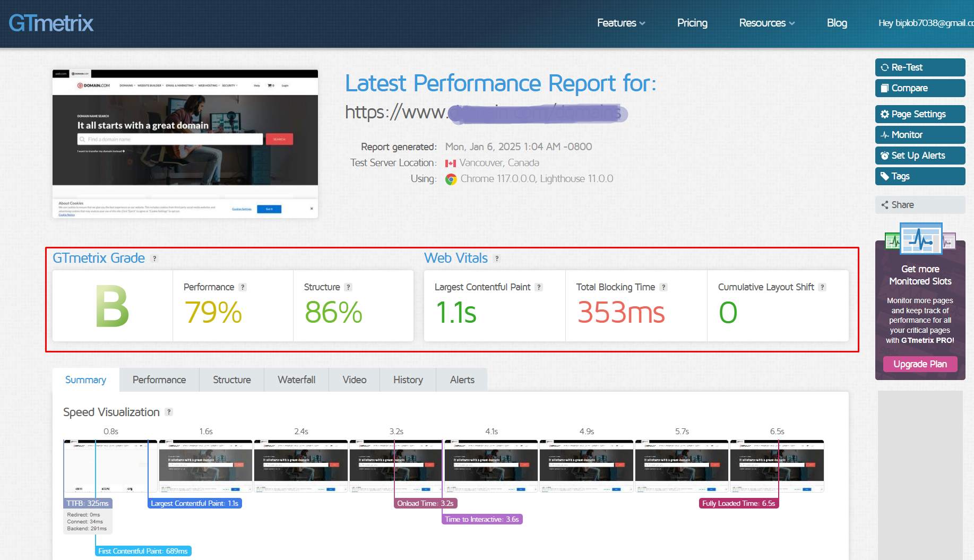Click the B grade letter
Image resolution: width=974 pixels, height=560 pixels.
click(112, 306)
